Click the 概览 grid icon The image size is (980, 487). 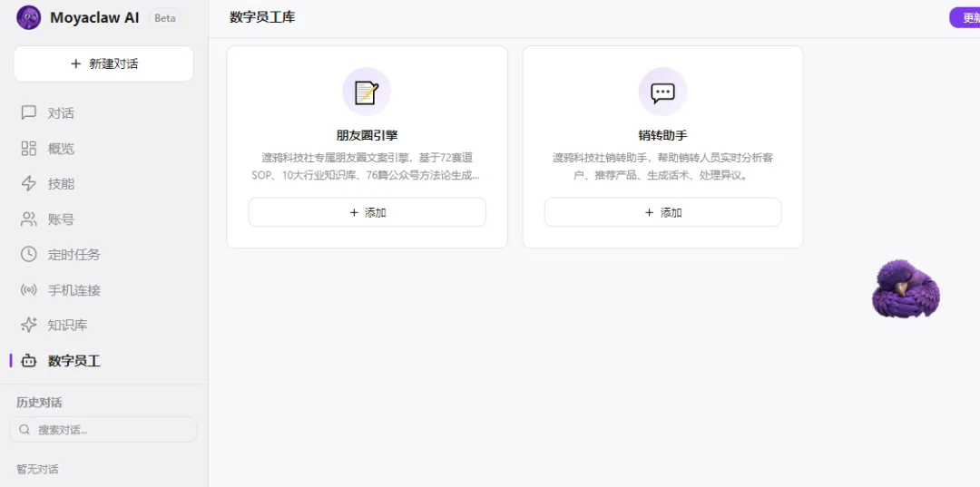click(29, 149)
